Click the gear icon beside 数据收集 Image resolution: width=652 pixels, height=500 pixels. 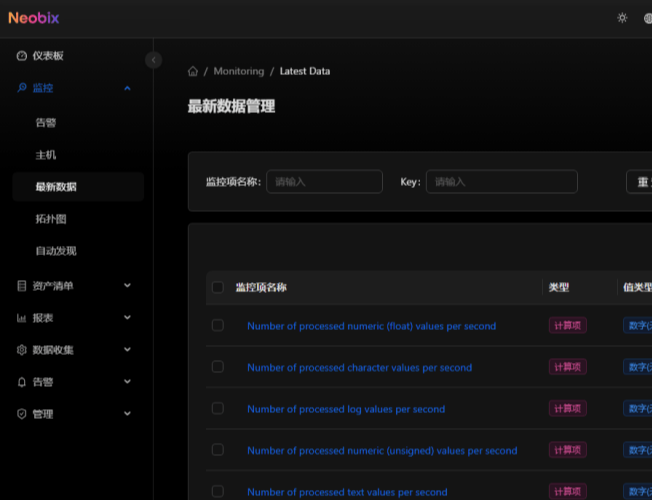22,350
